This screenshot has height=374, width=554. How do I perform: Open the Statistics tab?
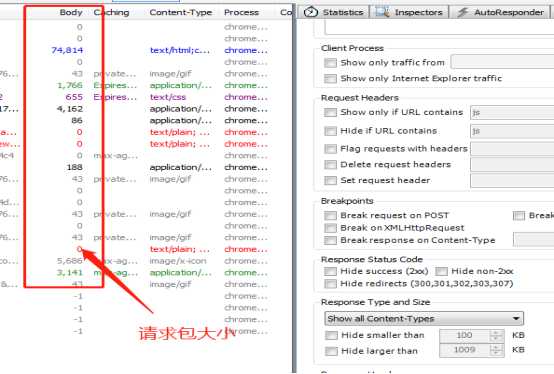pos(334,12)
